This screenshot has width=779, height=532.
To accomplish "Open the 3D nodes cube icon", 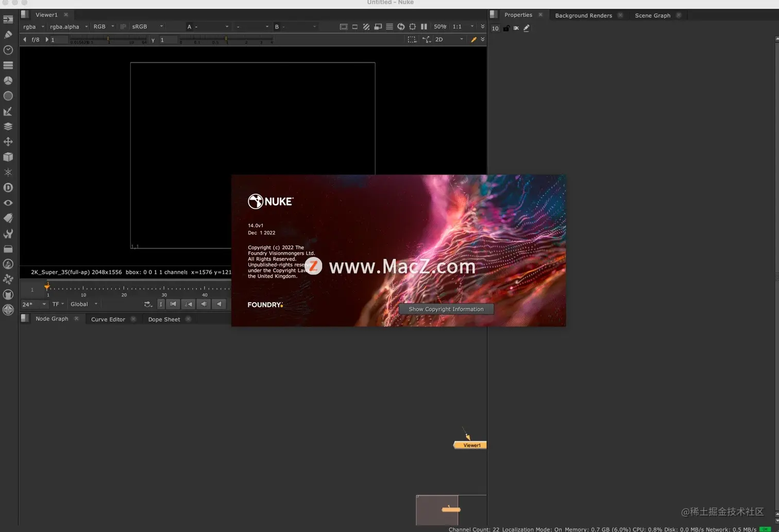I will tap(8, 157).
